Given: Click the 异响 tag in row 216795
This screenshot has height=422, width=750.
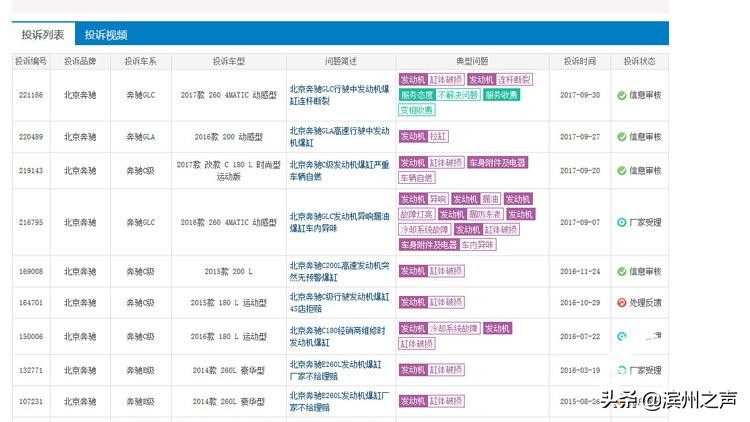Looking at the screenshot, I should click(x=438, y=199).
